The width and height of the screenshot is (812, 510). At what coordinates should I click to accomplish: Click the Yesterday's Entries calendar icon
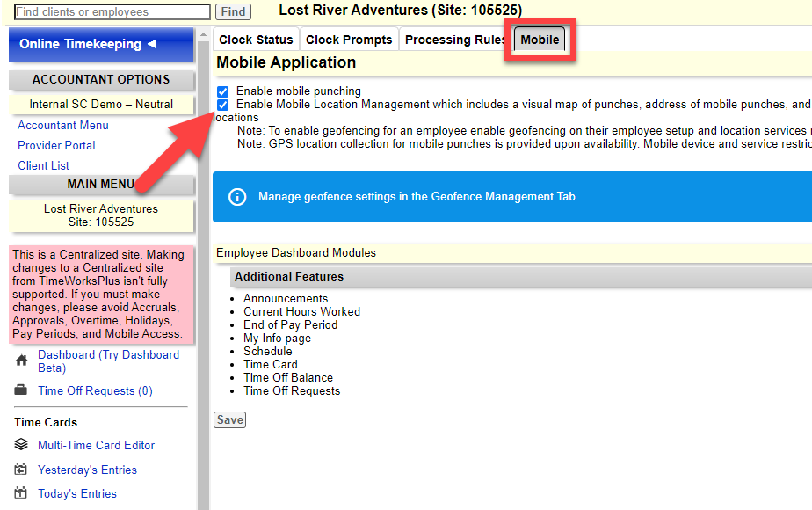point(21,469)
